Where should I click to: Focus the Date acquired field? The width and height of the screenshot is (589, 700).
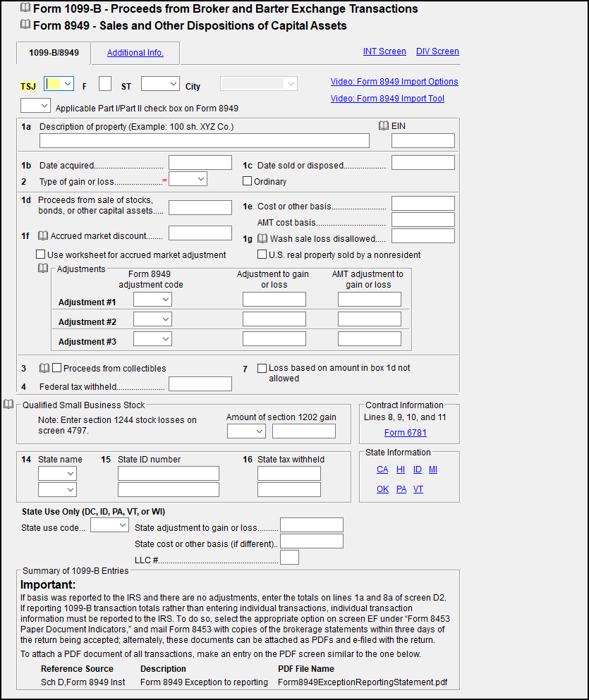click(200, 163)
